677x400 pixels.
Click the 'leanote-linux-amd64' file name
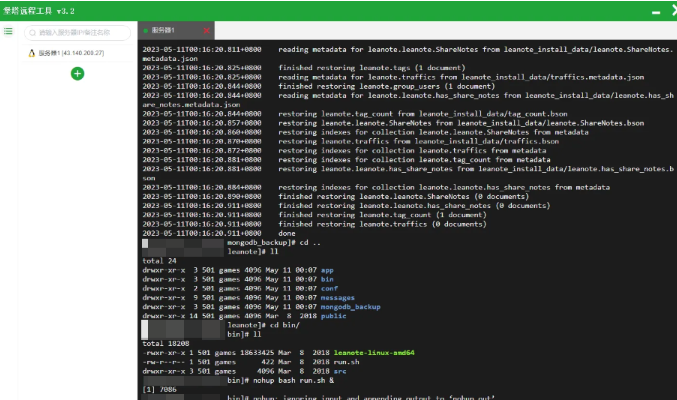pyautogui.click(x=374, y=353)
